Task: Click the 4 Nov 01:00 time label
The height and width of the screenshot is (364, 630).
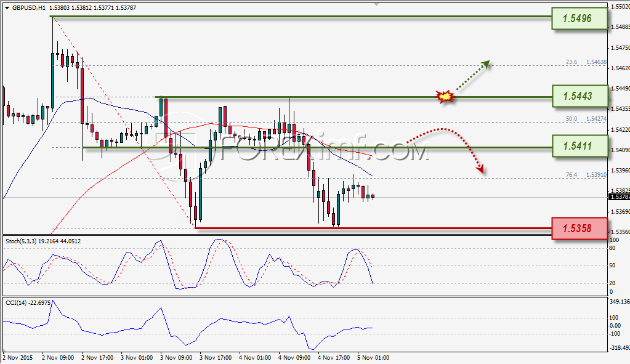Action: [255, 358]
